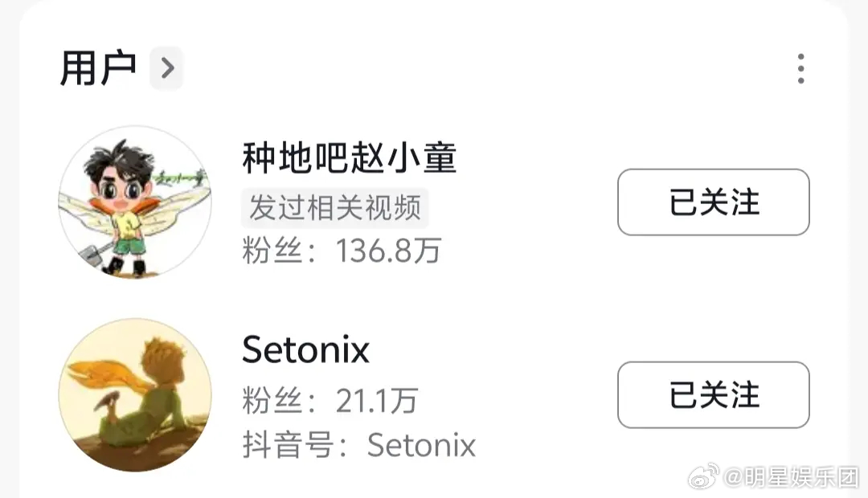Tap the 发过相关视频 tag
868x498 pixels.
click(x=334, y=207)
